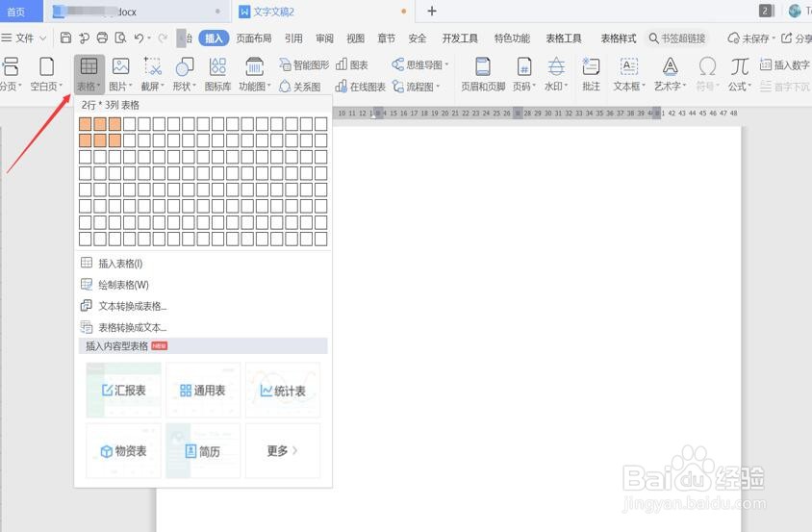This screenshot has width=812, height=532.
Task: Click the window count badge showing 2
Action: tap(766, 11)
